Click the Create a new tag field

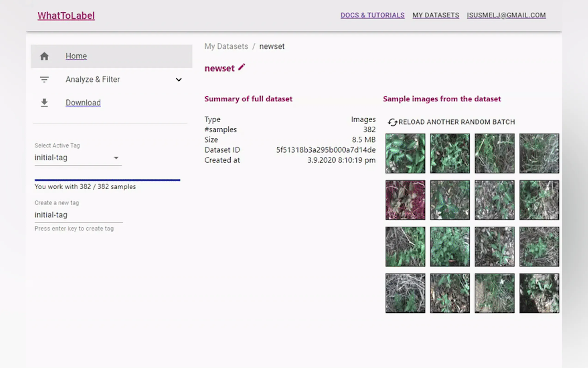[78, 215]
